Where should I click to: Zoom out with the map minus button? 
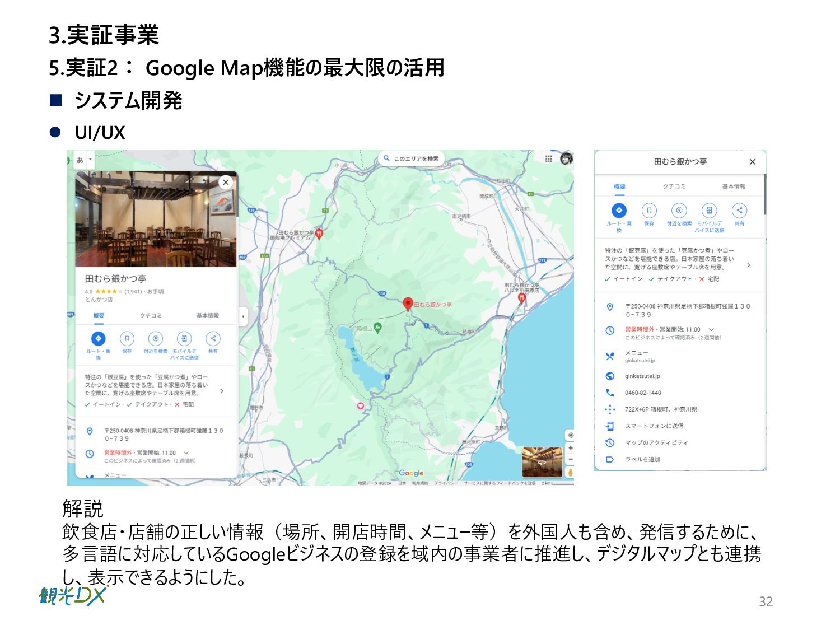[x=570, y=459]
